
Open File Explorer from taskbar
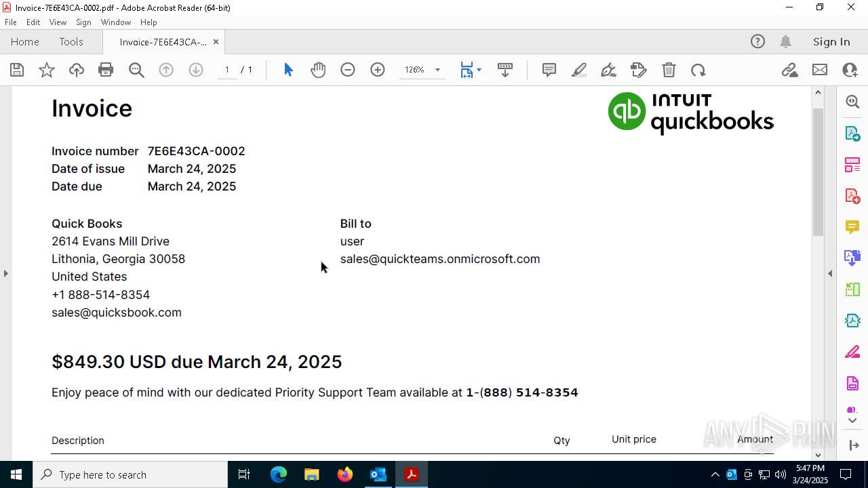click(x=311, y=474)
